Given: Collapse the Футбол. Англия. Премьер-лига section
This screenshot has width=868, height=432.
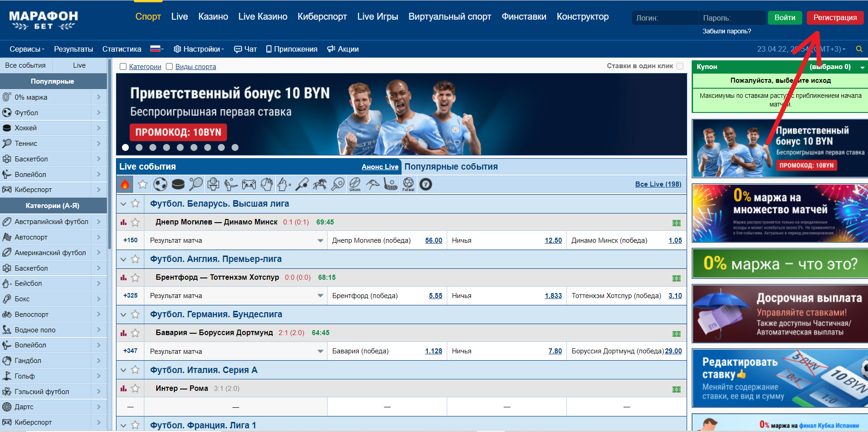Looking at the screenshot, I should point(123,259).
